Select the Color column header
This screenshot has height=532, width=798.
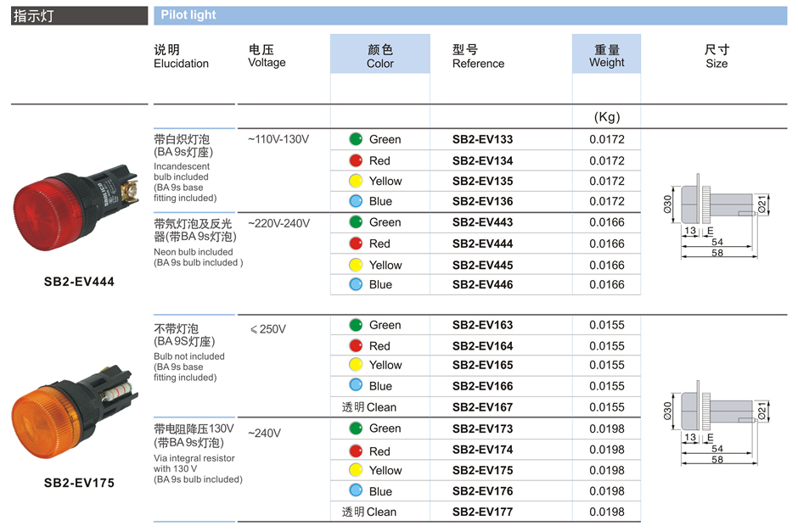[379, 56]
